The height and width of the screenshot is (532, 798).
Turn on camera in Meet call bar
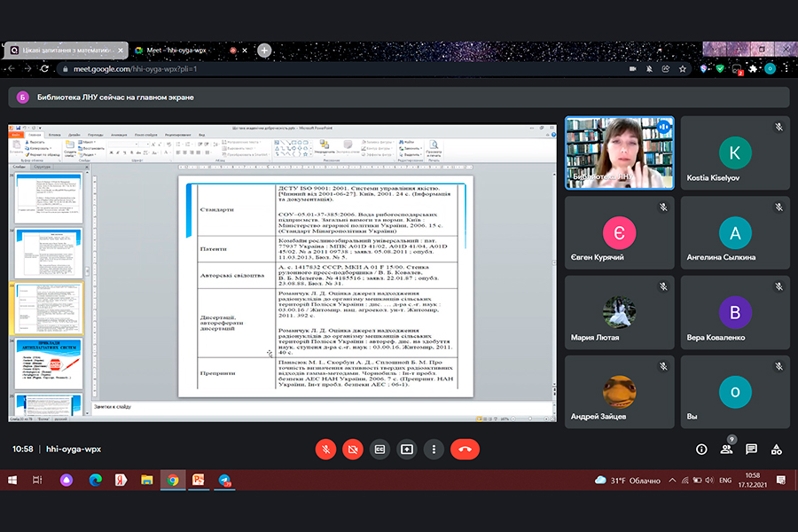353,450
